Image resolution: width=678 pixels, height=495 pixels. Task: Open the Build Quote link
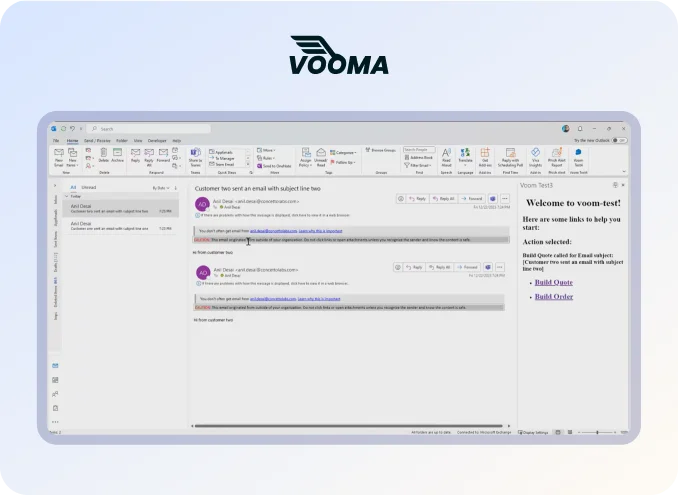pos(553,282)
